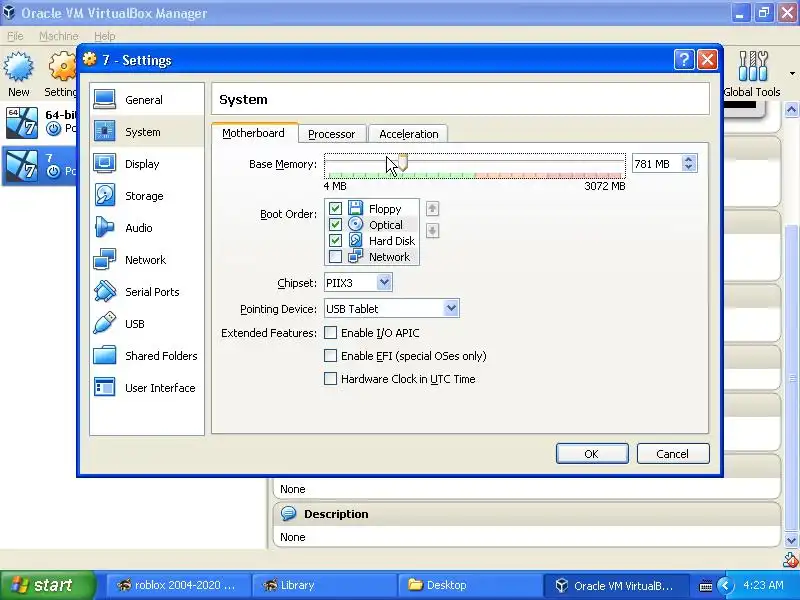Open the Pointing Device dropdown

pos(392,308)
